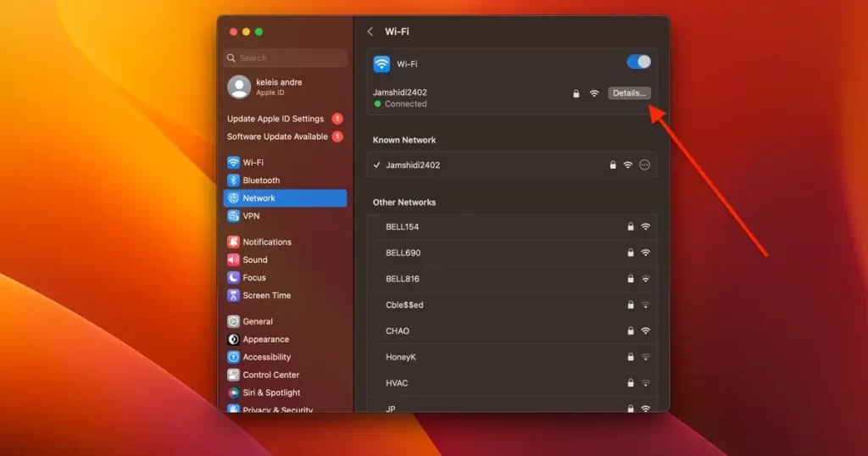Connect to BELL816 network
This screenshot has width=868, height=456.
click(x=511, y=279)
